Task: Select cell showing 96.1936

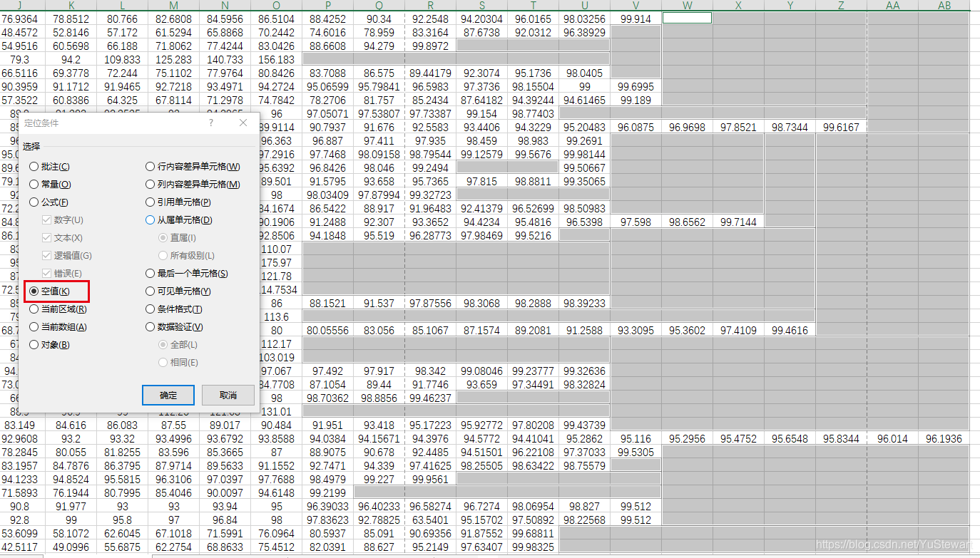Action: [x=944, y=438]
